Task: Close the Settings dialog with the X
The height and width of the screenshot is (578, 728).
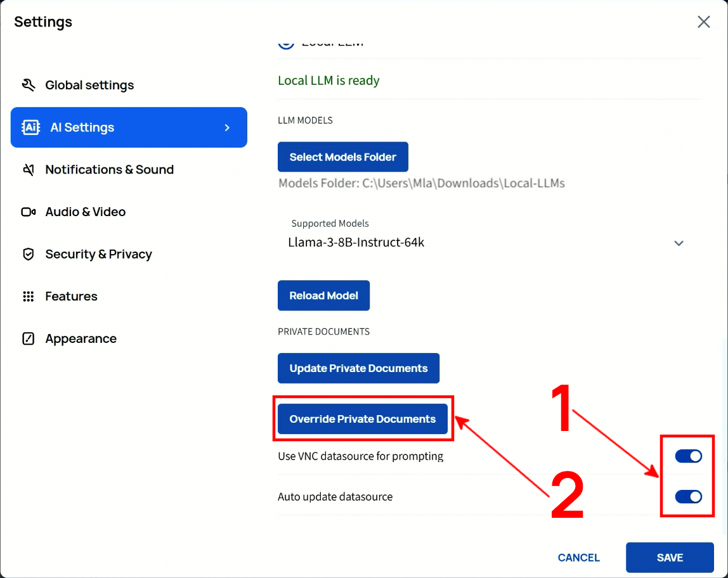Action: 703,22
